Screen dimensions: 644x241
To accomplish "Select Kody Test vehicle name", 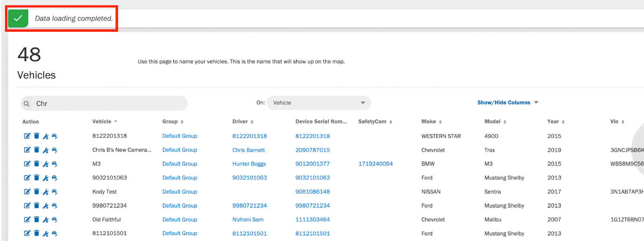I will click(x=104, y=191).
